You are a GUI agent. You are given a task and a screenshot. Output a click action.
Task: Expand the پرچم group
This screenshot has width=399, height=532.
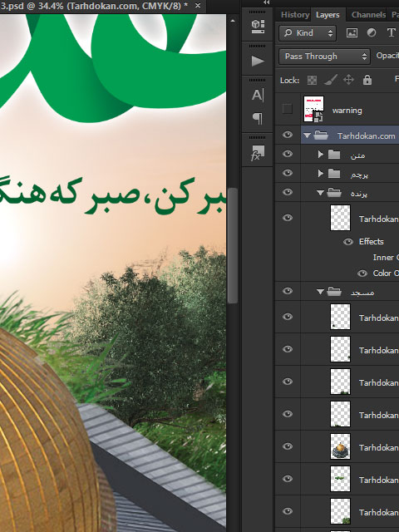321,174
